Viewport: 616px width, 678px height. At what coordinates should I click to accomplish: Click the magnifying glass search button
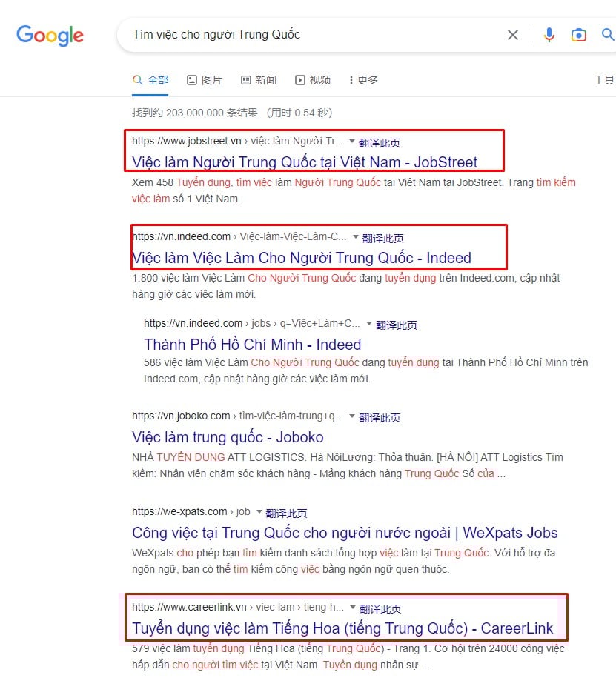tap(608, 35)
